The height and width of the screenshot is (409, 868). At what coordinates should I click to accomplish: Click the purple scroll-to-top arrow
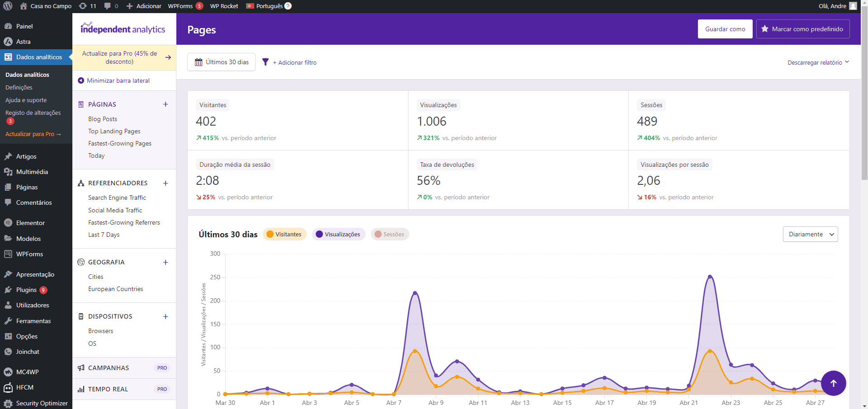pyautogui.click(x=834, y=383)
